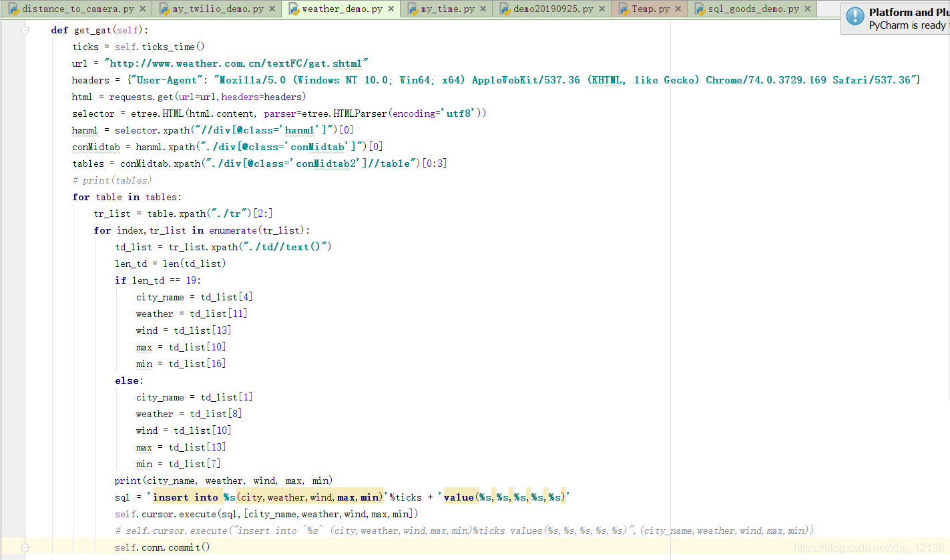Close the my_time.py tab
The width and height of the screenshot is (950, 560).
click(x=483, y=9)
